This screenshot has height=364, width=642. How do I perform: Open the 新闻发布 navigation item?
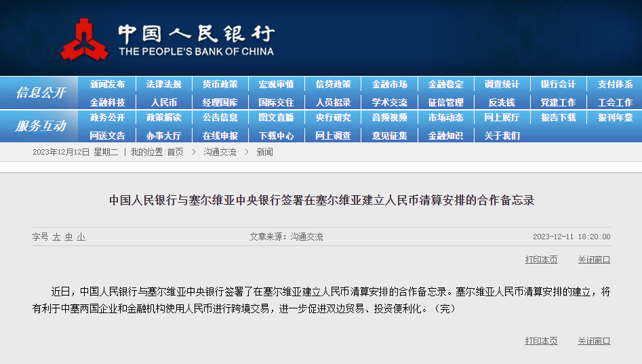(x=107, y=85)
